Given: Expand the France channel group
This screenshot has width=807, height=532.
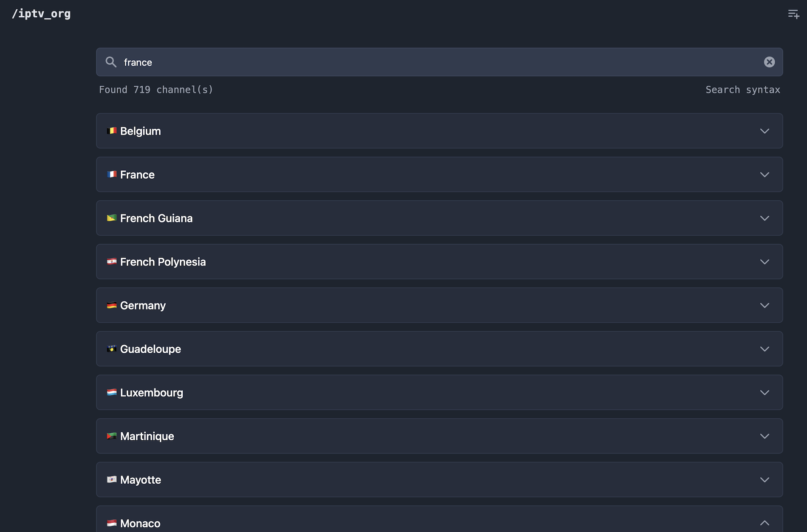Looking at the screenshot, I should pyautogui.click(x=765, y=175).
